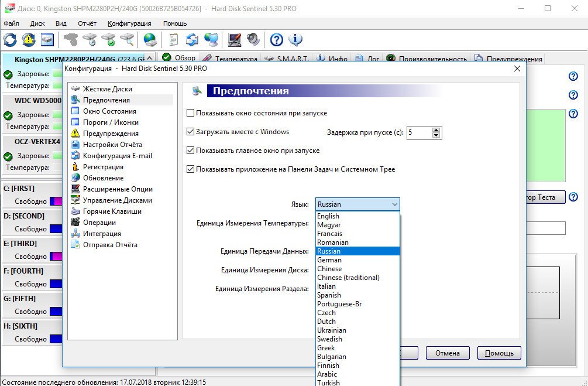Viewport: 588px width, 386px height.
Task: Click the send e-mail arrows toolbar icon
Action: tap(192, 39)
